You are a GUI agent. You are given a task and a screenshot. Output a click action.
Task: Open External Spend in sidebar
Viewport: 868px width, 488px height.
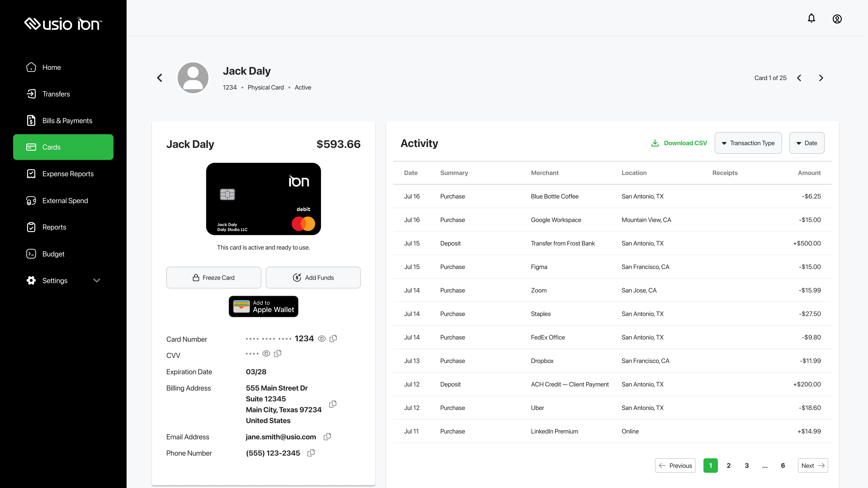tap(63, 201)
